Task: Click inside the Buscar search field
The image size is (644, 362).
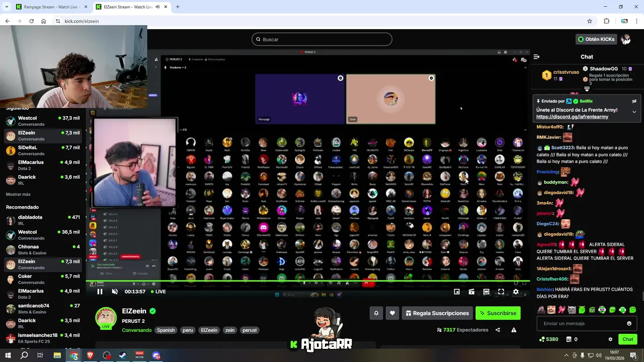Action: pos(322,39)
